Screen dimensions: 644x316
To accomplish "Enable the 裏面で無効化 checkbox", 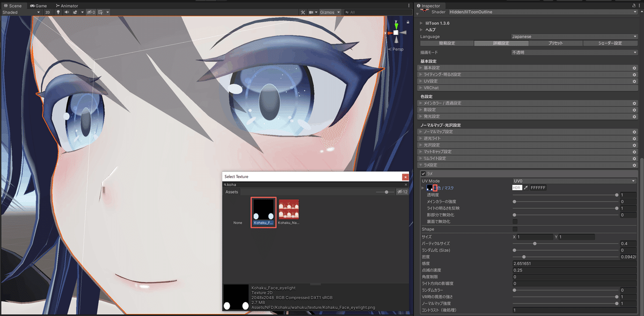I will tap(515, 221).
